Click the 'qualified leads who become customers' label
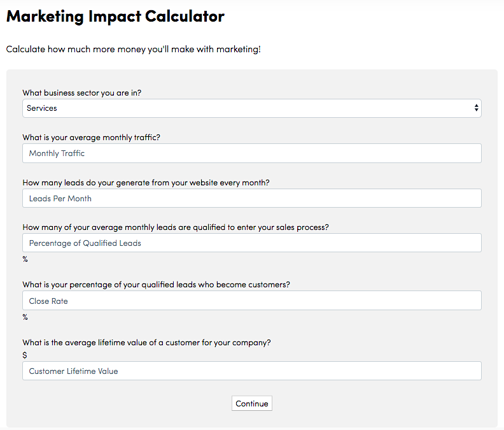The image size is (504, 430). click(156, 285)
